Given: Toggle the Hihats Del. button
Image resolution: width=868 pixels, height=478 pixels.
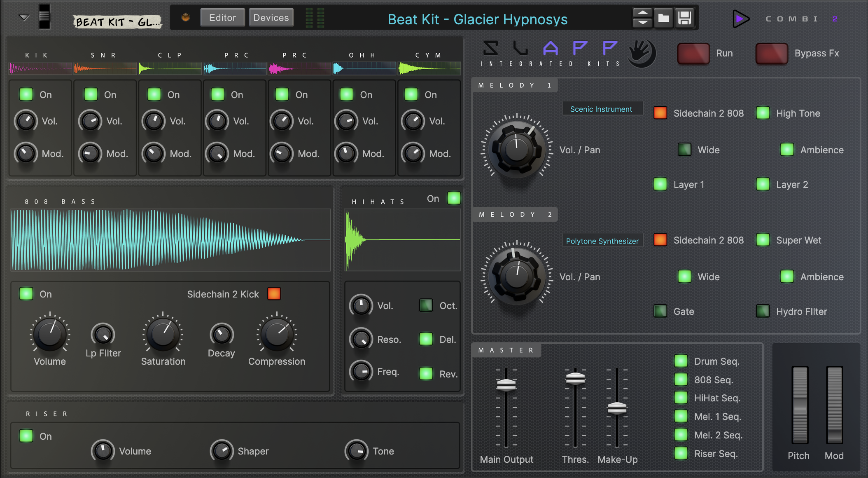Looking at the screenshot, I should point(426,339).
